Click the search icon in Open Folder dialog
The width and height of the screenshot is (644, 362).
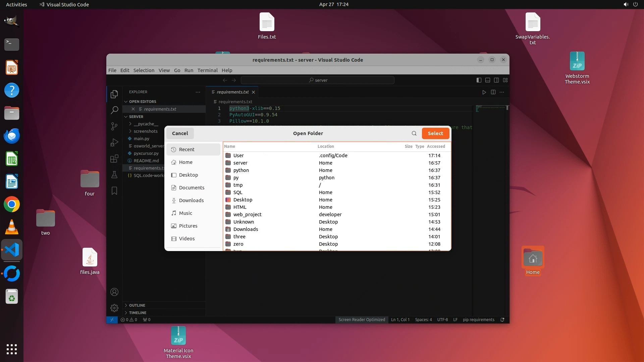coord(414,133)
